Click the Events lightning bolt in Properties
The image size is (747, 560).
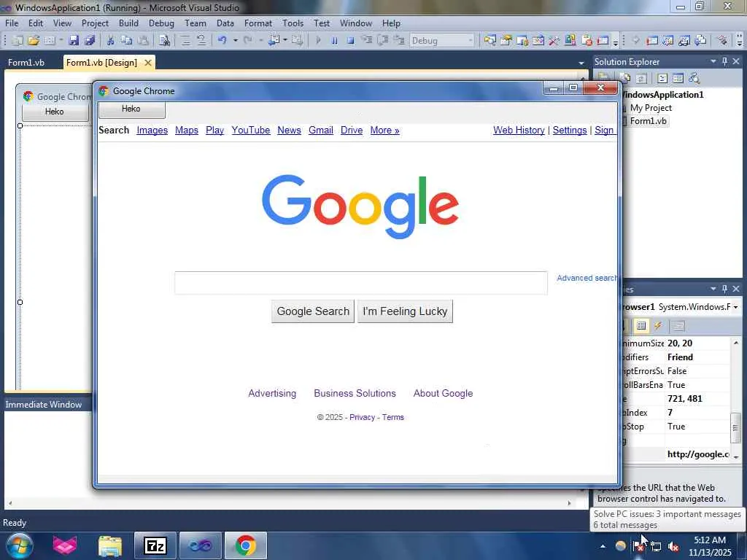click(658, 326)
